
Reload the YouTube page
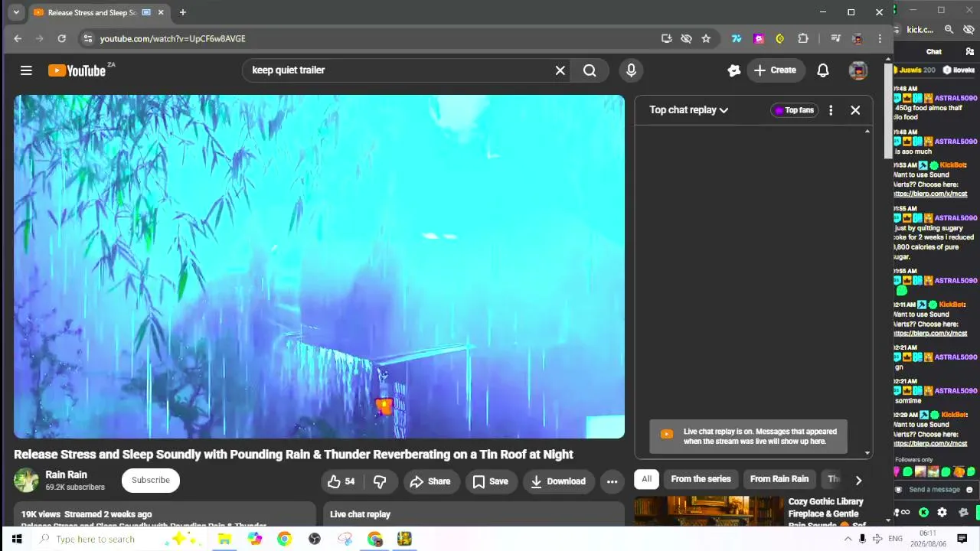[x=61, y=38]
